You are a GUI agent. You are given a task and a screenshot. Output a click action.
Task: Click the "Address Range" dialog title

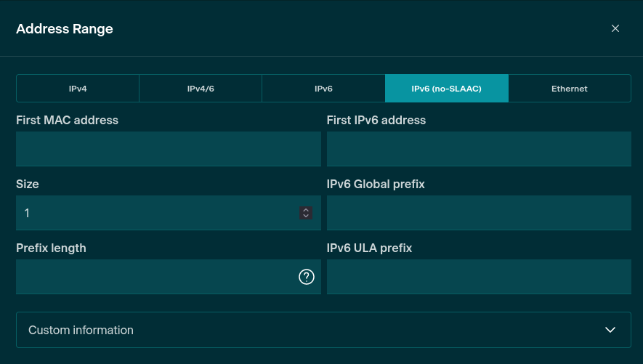[x=65, y=29]
